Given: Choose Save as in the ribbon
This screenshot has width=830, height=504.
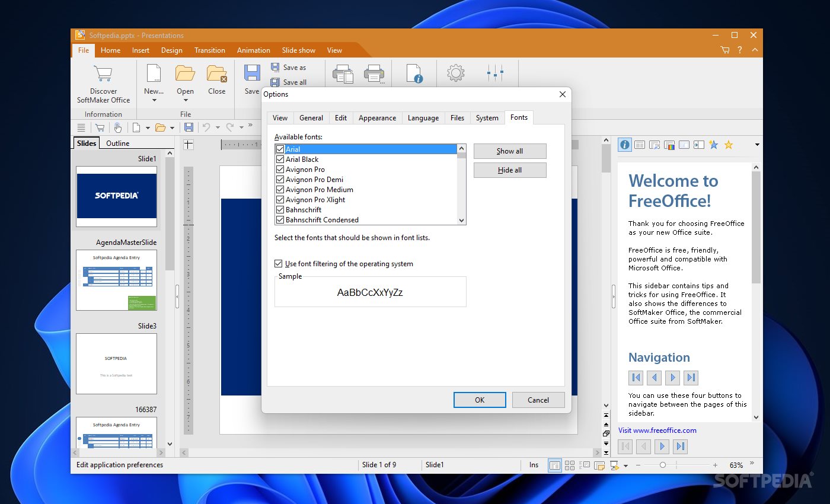Looking at the screenshot, I should [x=289, y=68].
